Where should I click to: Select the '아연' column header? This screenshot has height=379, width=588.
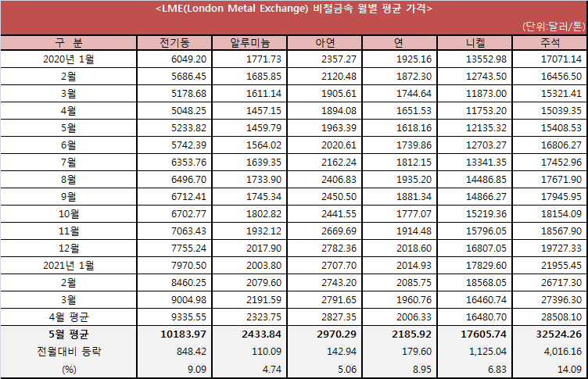pyautogui.click(x=324, y=43)
